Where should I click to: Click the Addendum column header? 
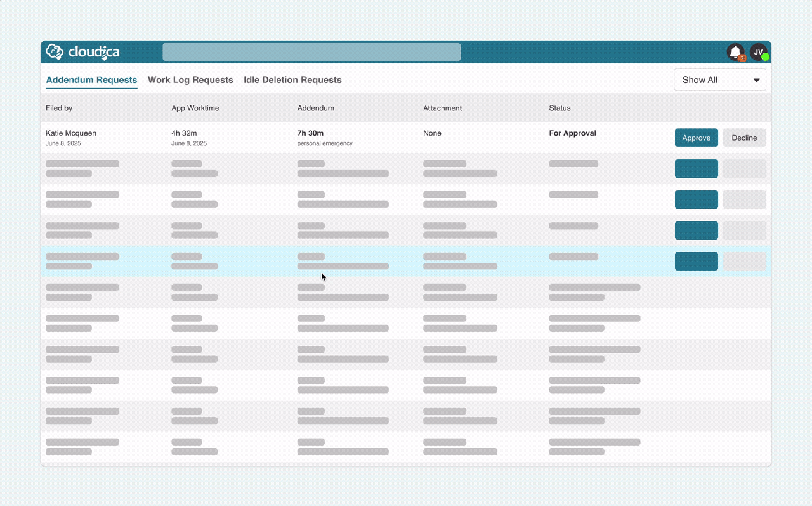pos(316,108)
